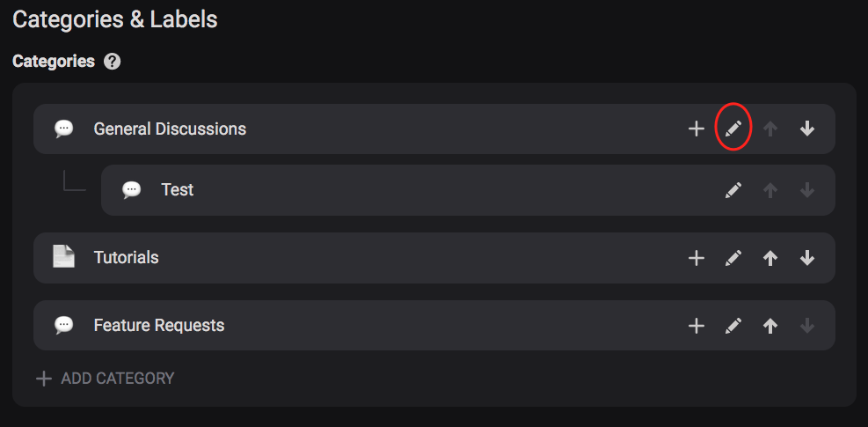Image resolution: width=868 pixels, height=427 pixels.
Task: Add subcategory under Feature Requests
Action: [696, 326]
